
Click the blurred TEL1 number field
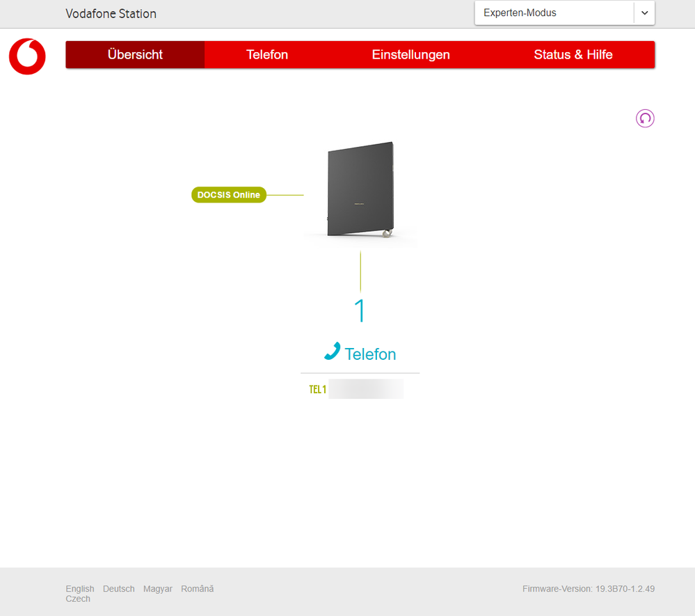(x=366, y=389)
